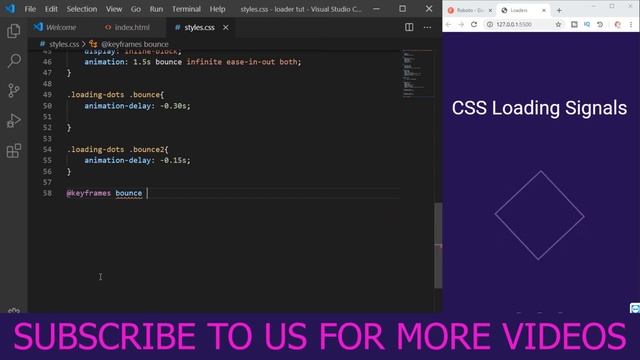The width and height of the screenshot is (640, 360).
Task: Open the editor More Actions menu
Action: (427, 27)
